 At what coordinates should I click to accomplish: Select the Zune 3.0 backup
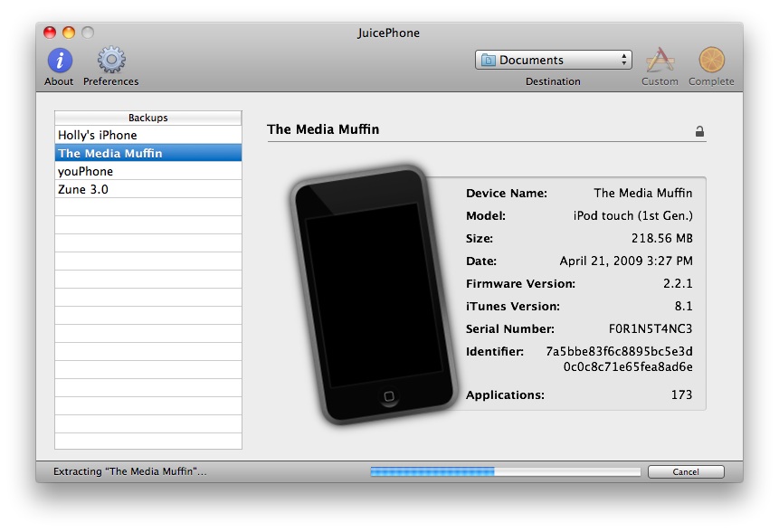(x=148, y=189)
